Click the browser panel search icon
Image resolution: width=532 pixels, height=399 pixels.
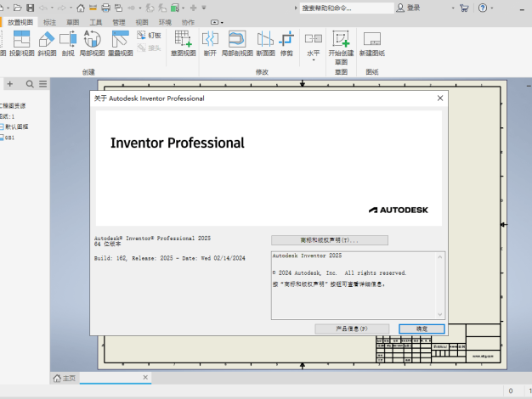pos(30,84)
